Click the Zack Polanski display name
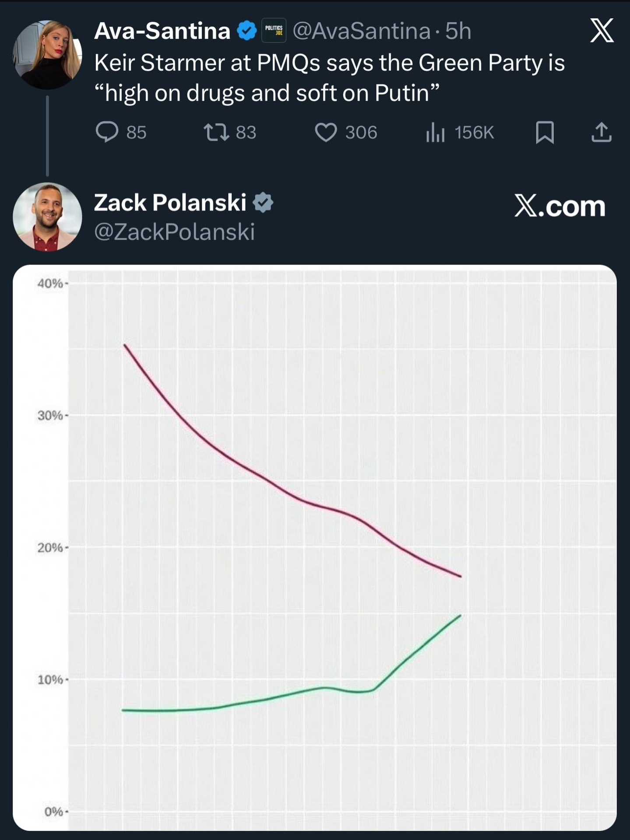The height and width of the screenshot is (840, 630). click(170, 203)
